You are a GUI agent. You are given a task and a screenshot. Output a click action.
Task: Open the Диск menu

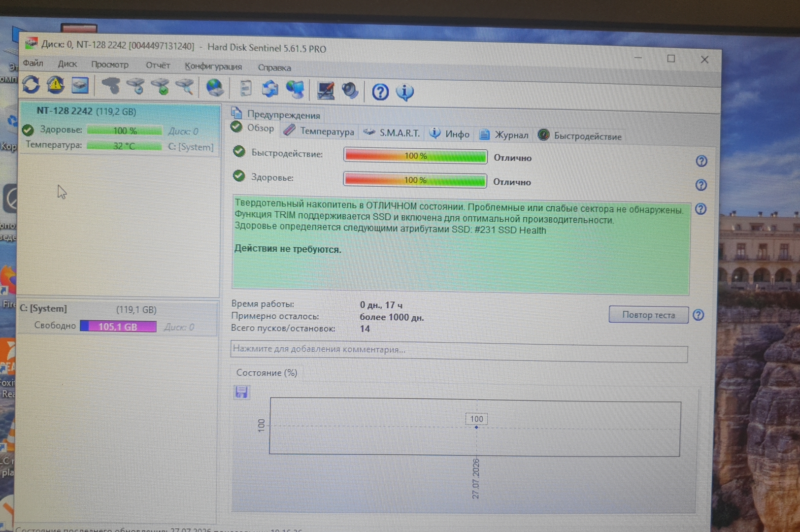(67, 64)
